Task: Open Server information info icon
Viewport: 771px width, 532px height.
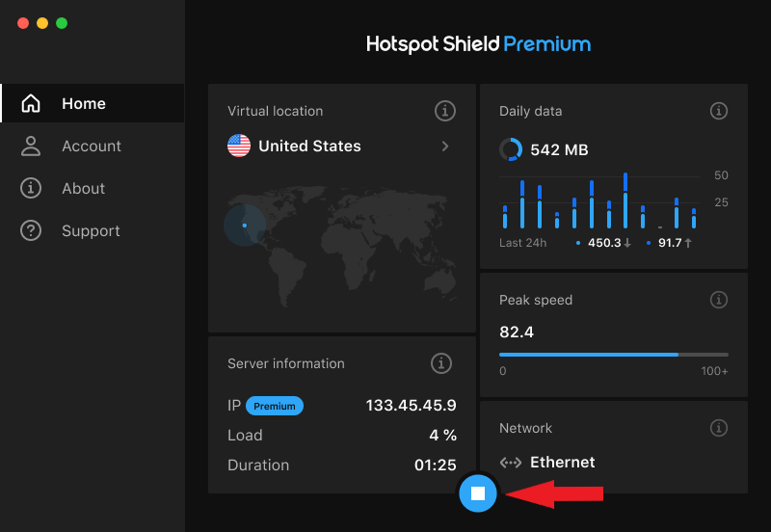Action: coord(441,363)
